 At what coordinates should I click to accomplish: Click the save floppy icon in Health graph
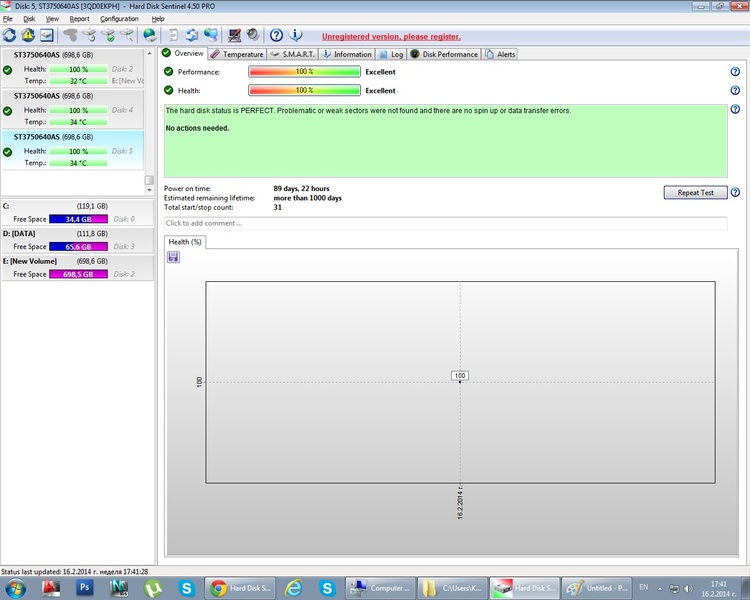click(173, 257)
